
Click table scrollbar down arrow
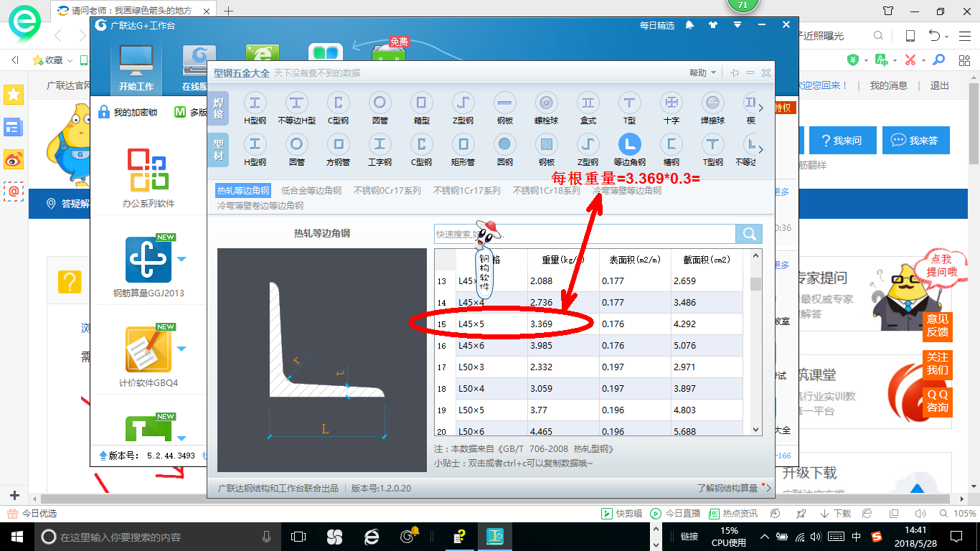pos(755,429)
